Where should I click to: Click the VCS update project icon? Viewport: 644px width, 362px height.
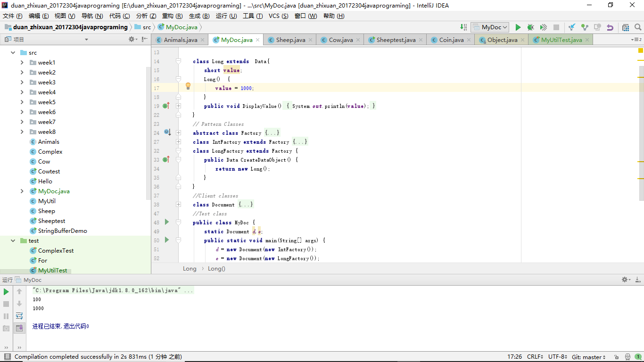click(x=572, y=27)
